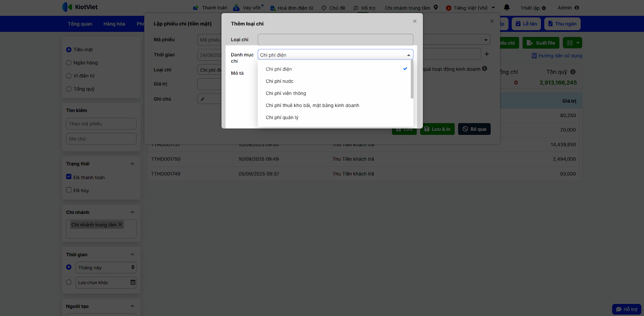This screenshot has width=644, height=316.
Task: Select the Tiền mặt radio button
Action: click(x=69, y=50)
